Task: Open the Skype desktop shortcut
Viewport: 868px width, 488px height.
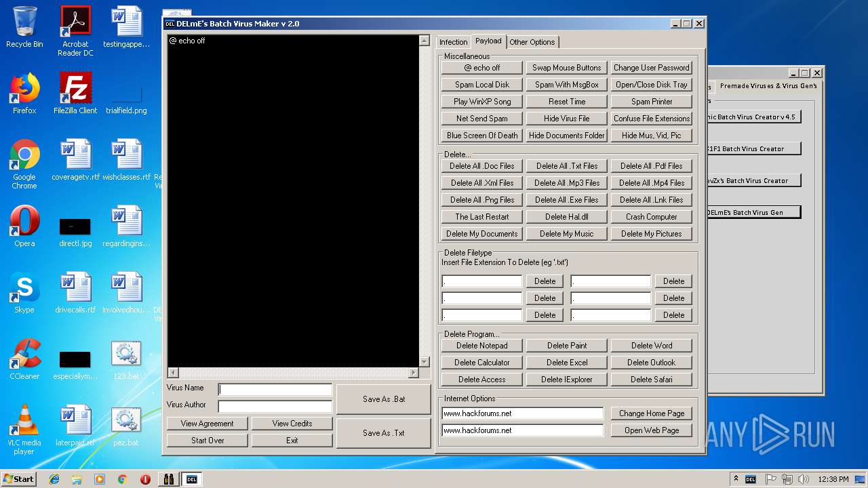Action: pos(24,293)
